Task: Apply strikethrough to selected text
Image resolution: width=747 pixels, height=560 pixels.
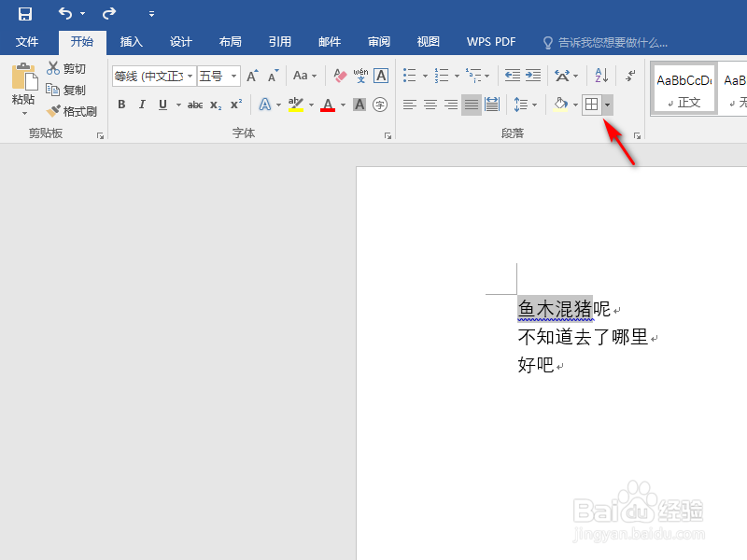Action: 195,105
